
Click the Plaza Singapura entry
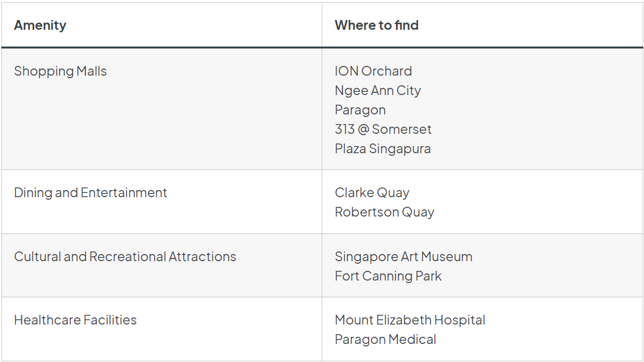coord(382,149)
